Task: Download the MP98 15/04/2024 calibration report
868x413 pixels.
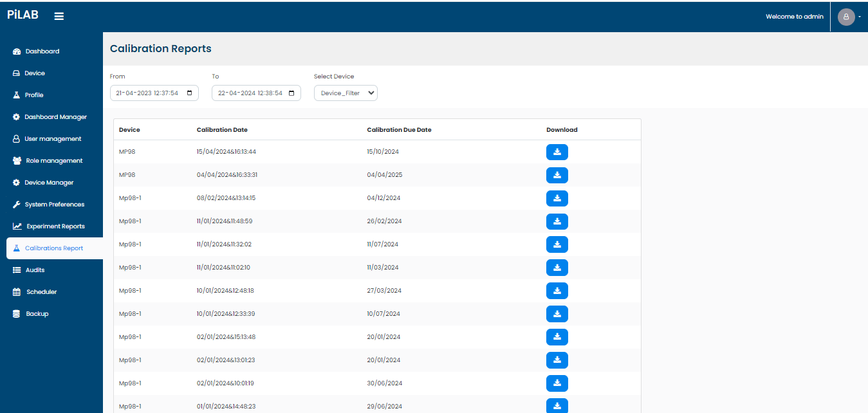Action: (x=557, y=152)
